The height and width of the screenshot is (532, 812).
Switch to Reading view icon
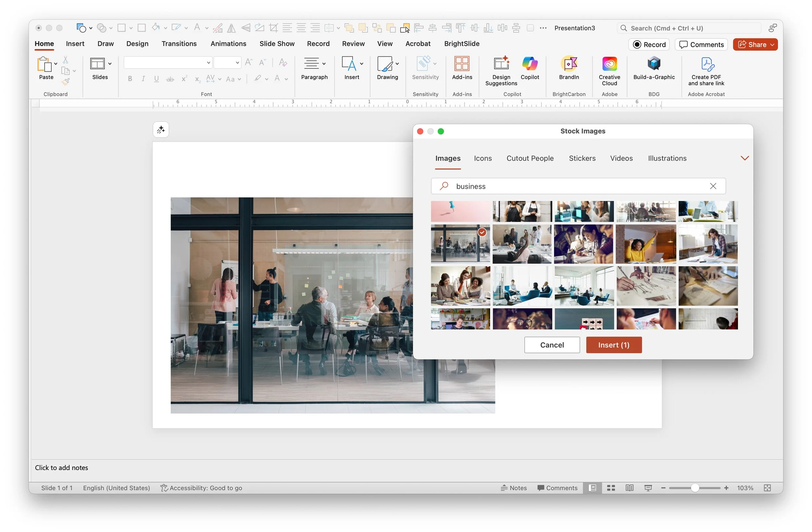click(x=629, y=488)
